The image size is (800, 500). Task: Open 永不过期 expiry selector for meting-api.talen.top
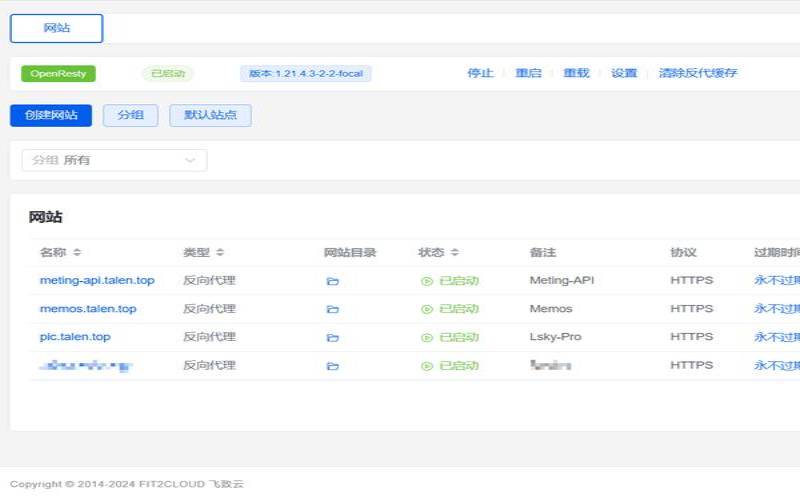click(777, 281)
